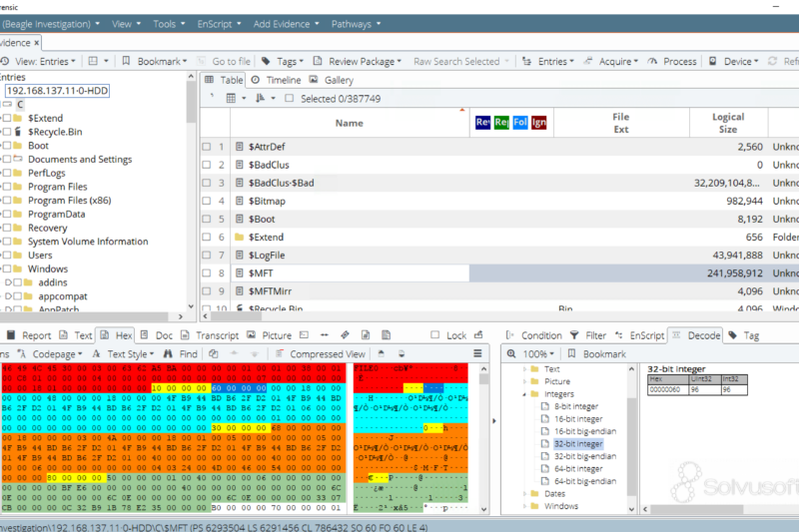Open the Review Package icon

(318, 61)
